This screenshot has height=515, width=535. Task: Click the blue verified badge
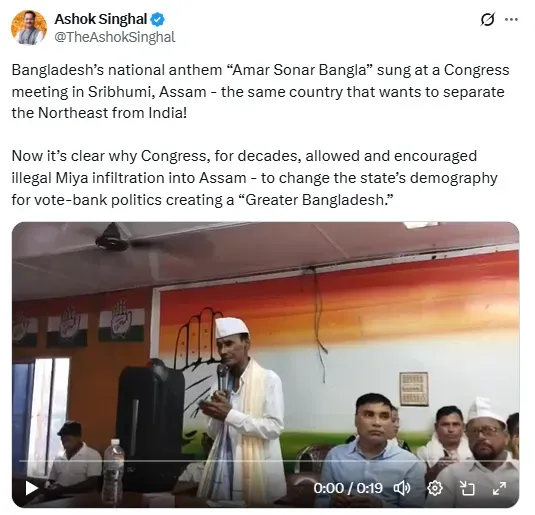tap(158, 19)
